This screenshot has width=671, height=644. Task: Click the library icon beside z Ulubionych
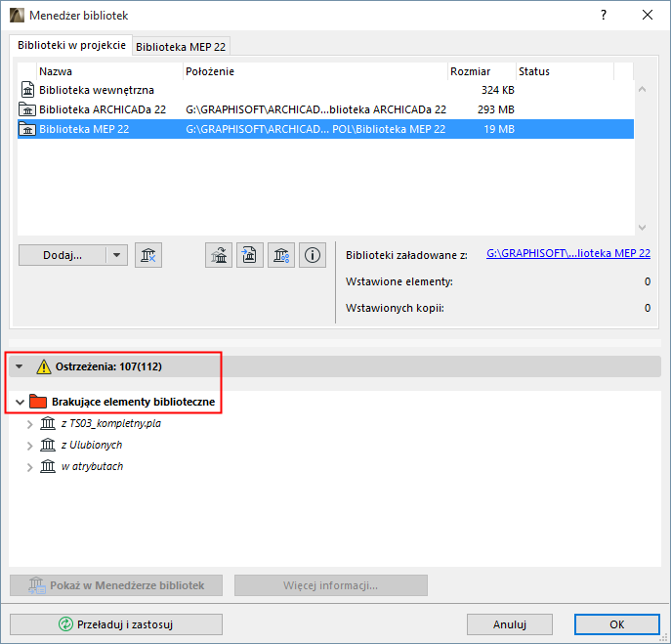tap(48, 445)
